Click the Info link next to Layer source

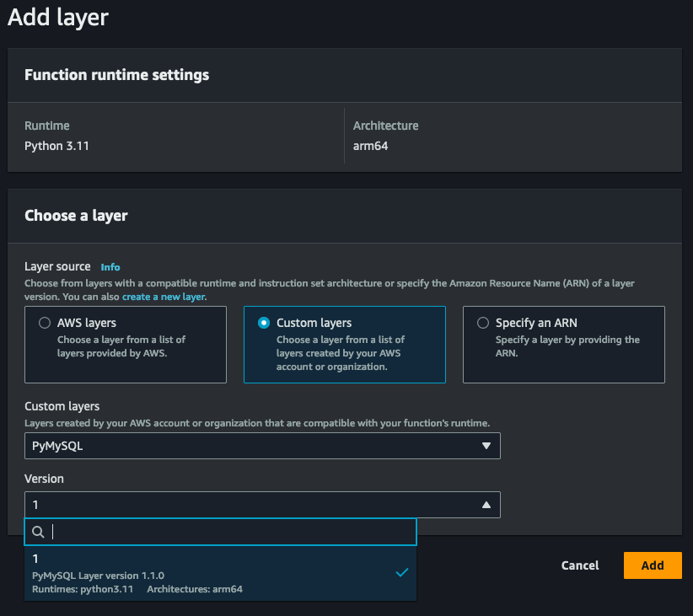(110, 267)
